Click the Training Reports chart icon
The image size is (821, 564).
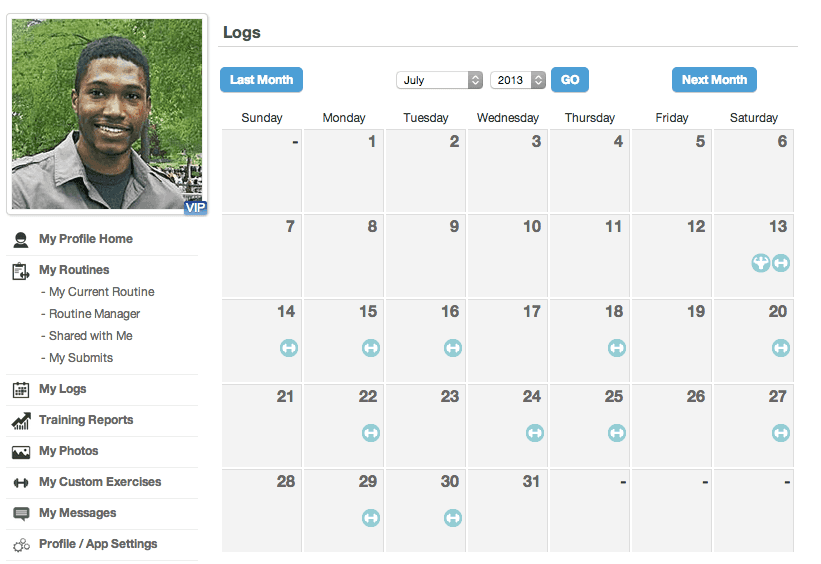pos(21,421)
